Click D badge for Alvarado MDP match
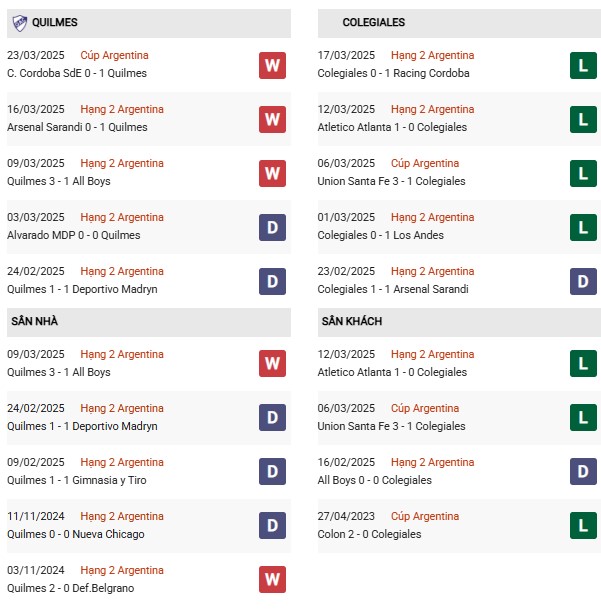The height and width of the screenshot is (609, 601). pyautogui.click(x=272, y=227)
